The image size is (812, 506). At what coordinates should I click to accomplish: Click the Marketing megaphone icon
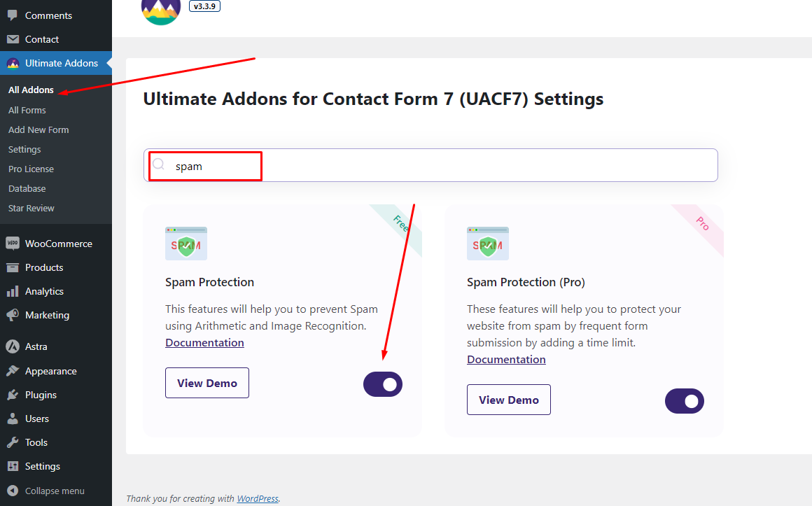(x=13, y=315)
